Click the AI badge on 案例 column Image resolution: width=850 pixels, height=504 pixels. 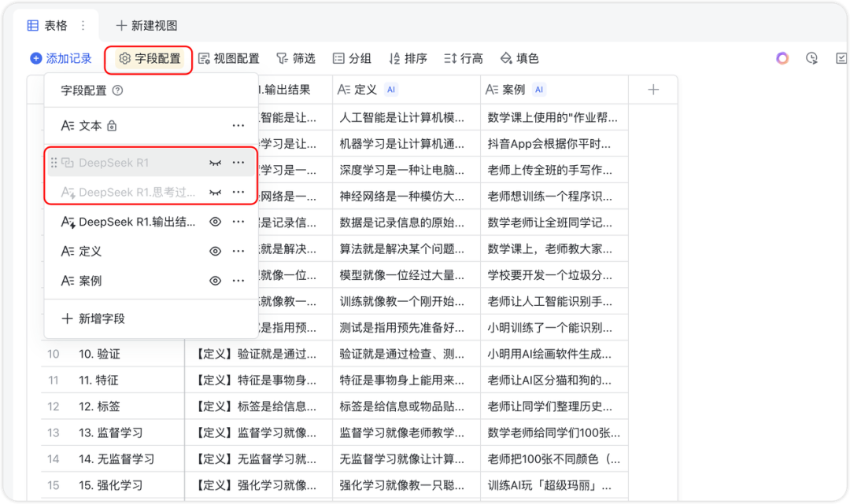539,90
